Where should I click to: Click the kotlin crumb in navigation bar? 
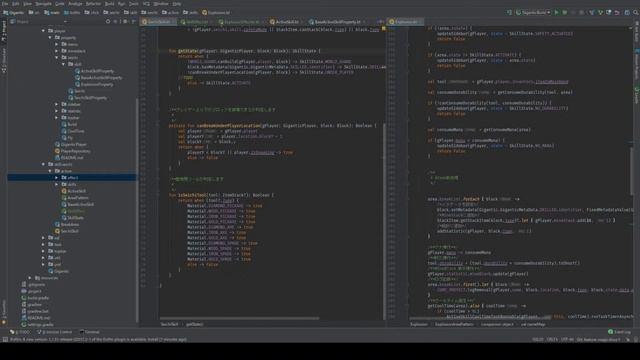point(72,13)
